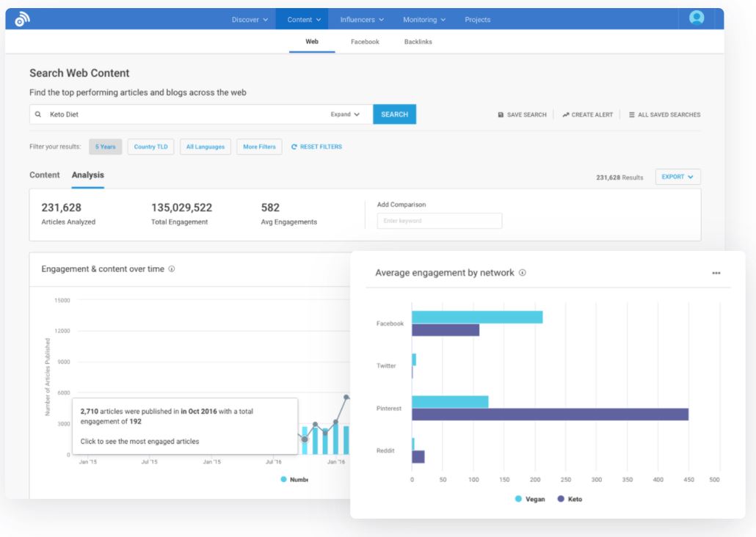Image resolution: width=756 pixels, height=537 pixels.
Task: Click RESET FILTERS link
Action: (x=316, y=147)
